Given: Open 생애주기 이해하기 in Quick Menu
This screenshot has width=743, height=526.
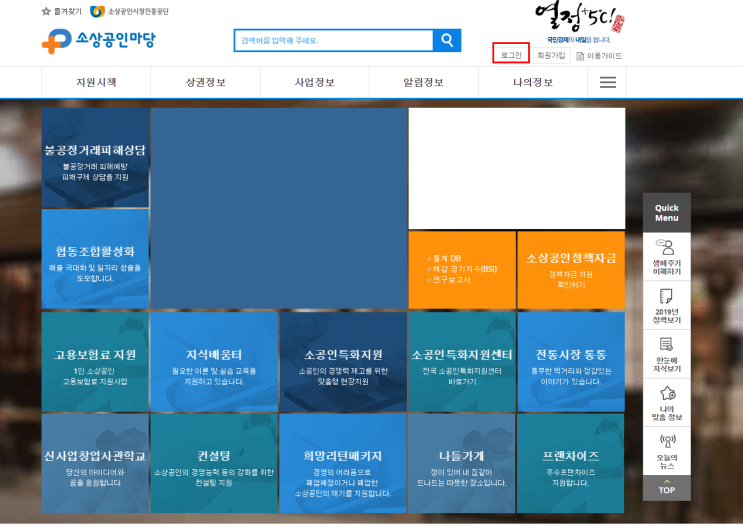Looking at the screenshot, I should [x=667, y=257].
